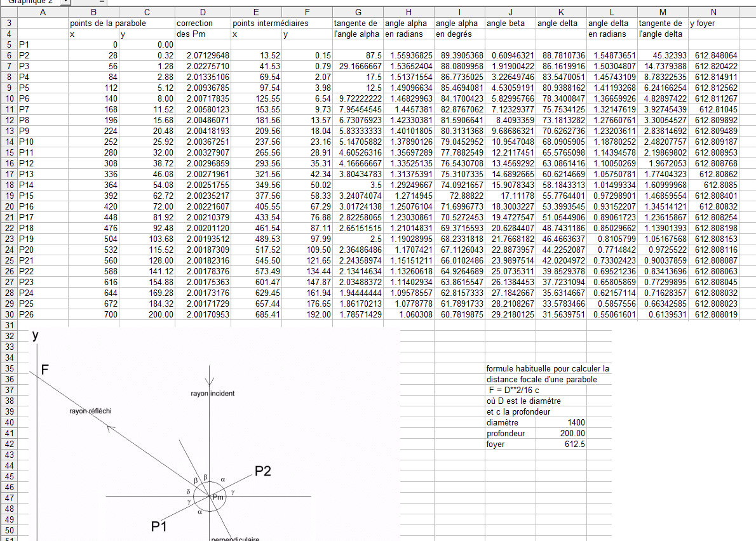Click the 'rayon réfléchi' label in chart
Viewport: 756px width, 541px height.
click(x=90, y=411)
